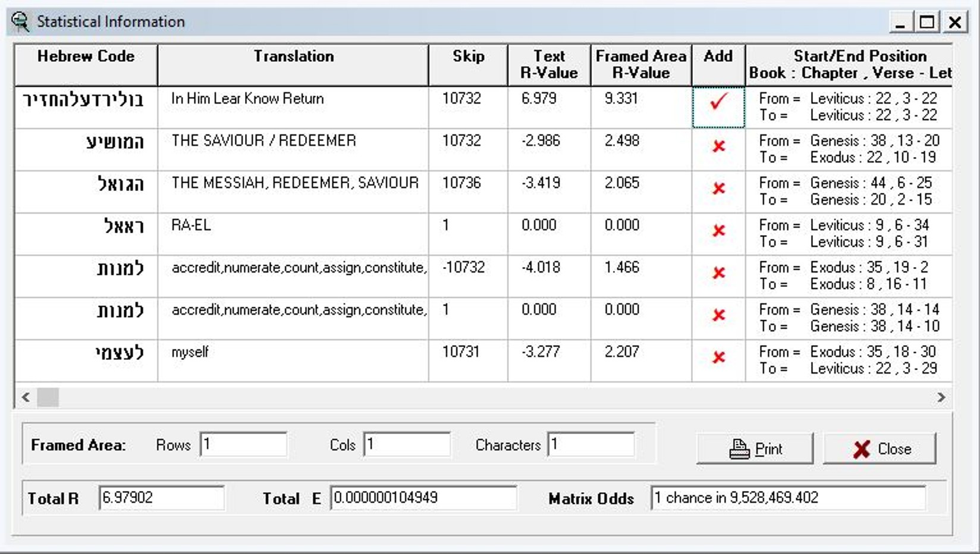Click the Text R-Value "-3.419"

(x=541, y=183)
